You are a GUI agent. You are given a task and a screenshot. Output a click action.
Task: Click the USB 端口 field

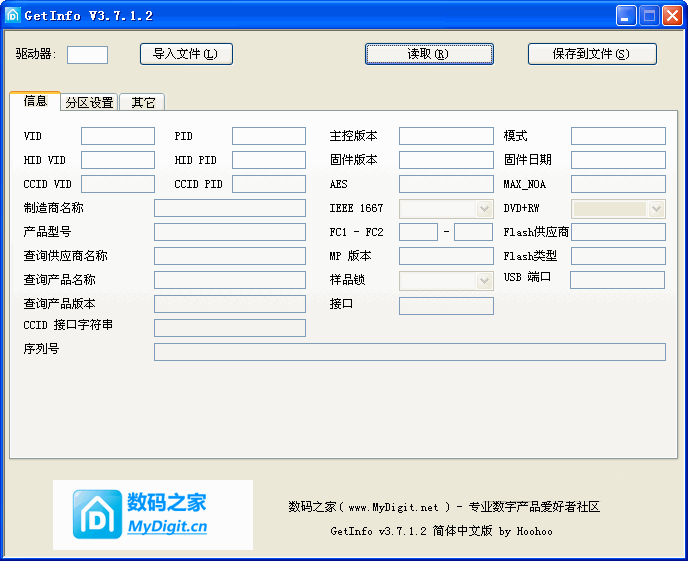click(617, 280)
